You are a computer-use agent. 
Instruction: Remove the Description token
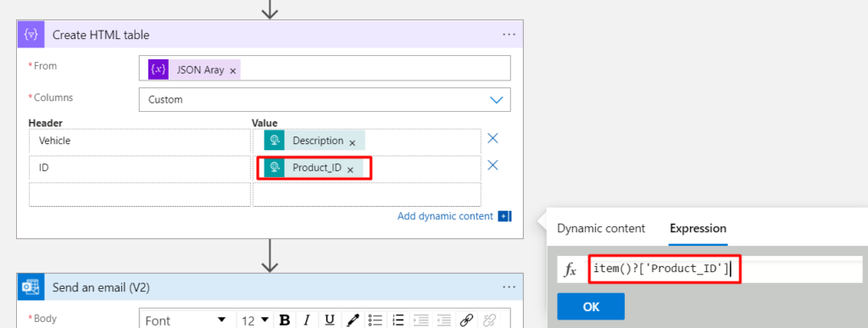(352, 142)
